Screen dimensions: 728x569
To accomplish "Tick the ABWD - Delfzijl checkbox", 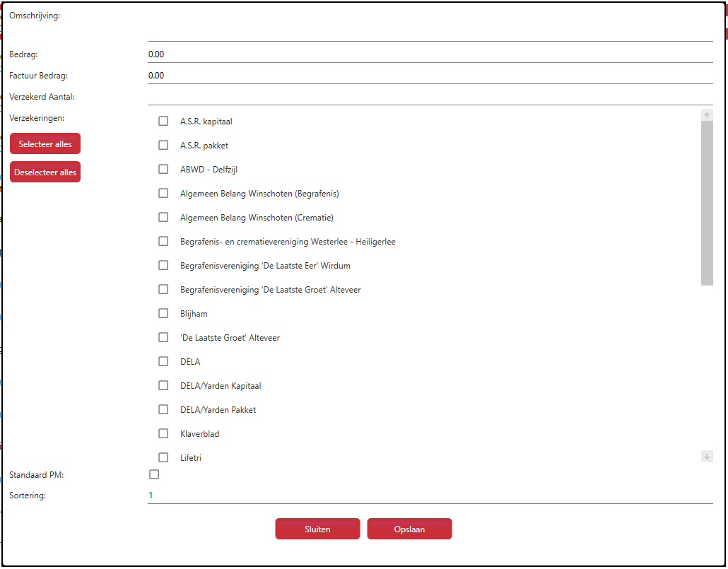I will point(163,169).
